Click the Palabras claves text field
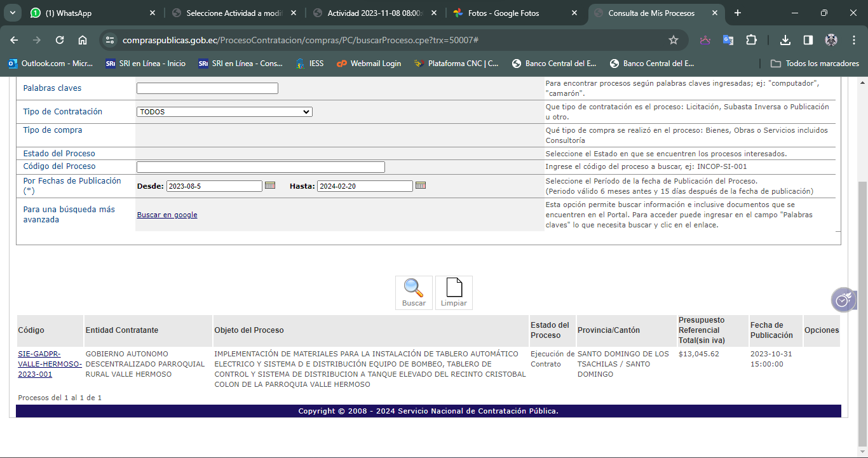868x458 pixels. (207, 88)
